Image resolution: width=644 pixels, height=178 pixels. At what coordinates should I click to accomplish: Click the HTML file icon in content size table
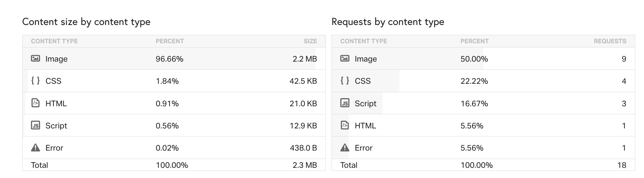pos(36,103)
